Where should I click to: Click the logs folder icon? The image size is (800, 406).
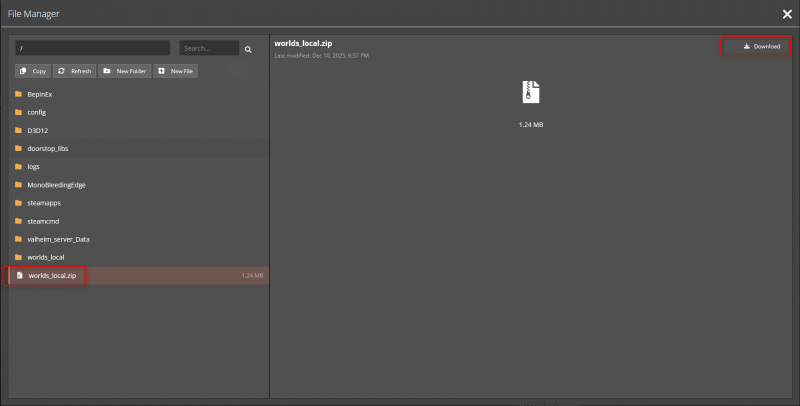[19, 166]
